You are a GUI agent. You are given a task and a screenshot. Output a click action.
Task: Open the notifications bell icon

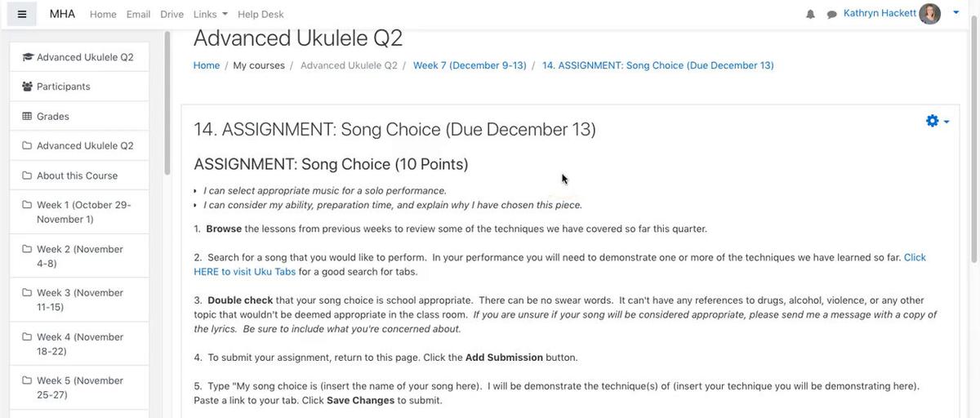[x=810, y=14]
